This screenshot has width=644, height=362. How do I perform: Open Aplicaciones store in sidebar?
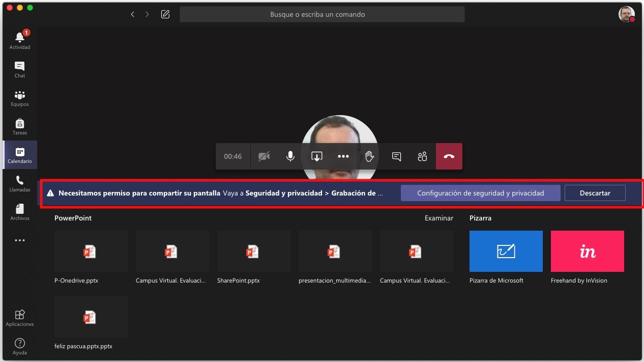[x=20, y=318]
